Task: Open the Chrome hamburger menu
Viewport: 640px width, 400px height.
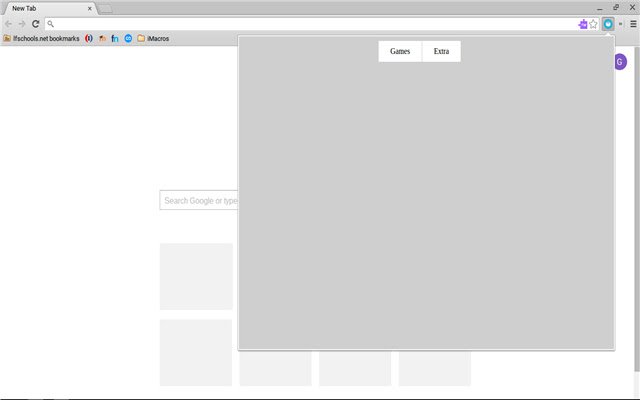Action: 633,24
